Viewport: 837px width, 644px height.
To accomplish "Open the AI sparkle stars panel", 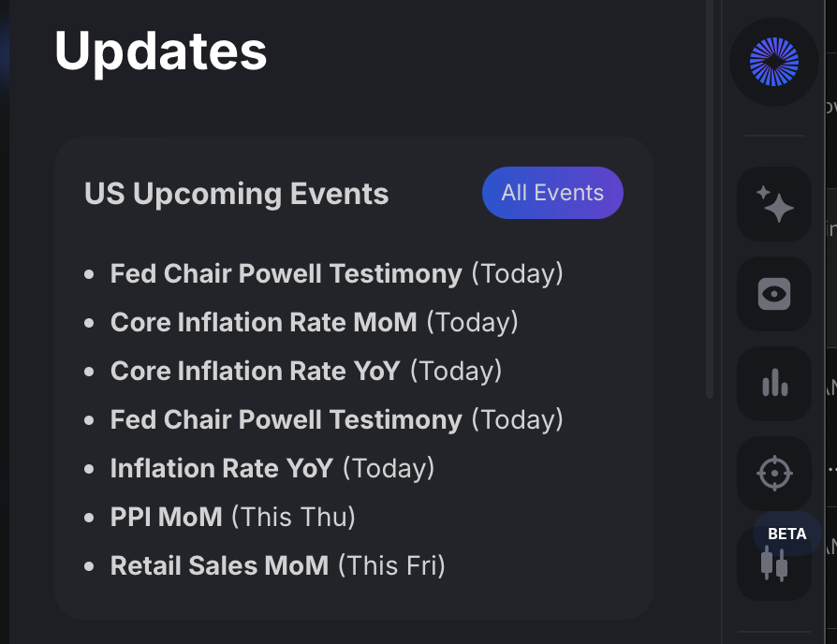I will 774,203.
